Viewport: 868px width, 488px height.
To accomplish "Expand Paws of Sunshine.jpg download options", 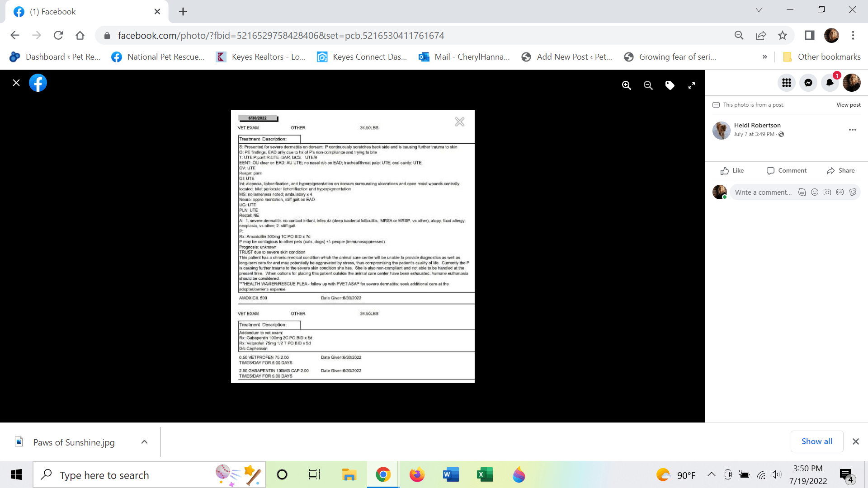I will click(x=144, y=442).
